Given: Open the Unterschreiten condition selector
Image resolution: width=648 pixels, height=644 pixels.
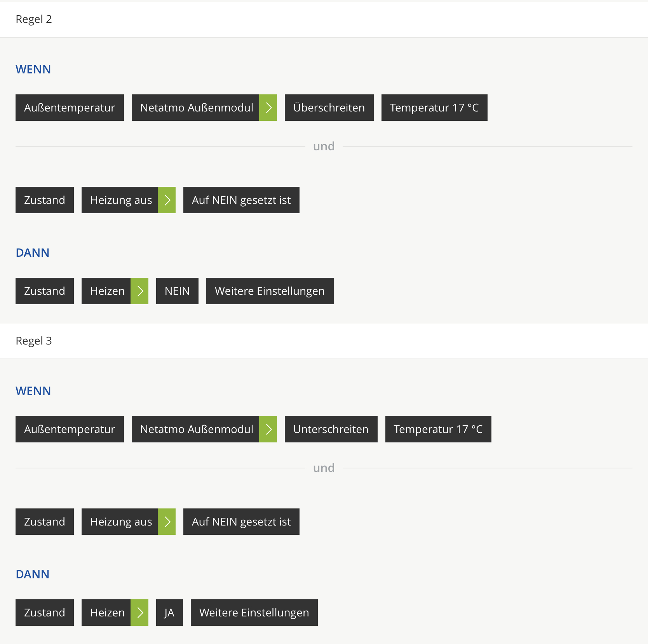Looking at the screenshot, I should (331, 429).
